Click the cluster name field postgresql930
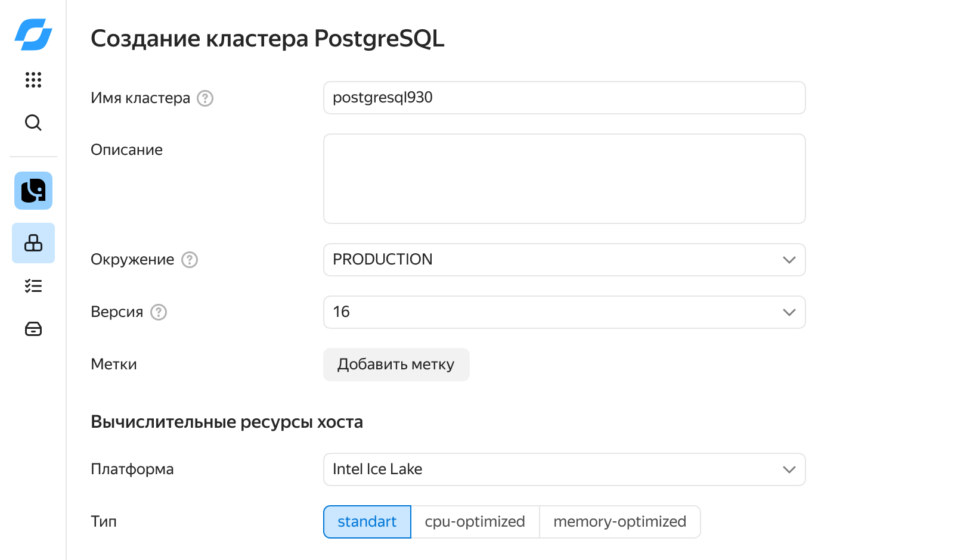 (x=564, y=98)
